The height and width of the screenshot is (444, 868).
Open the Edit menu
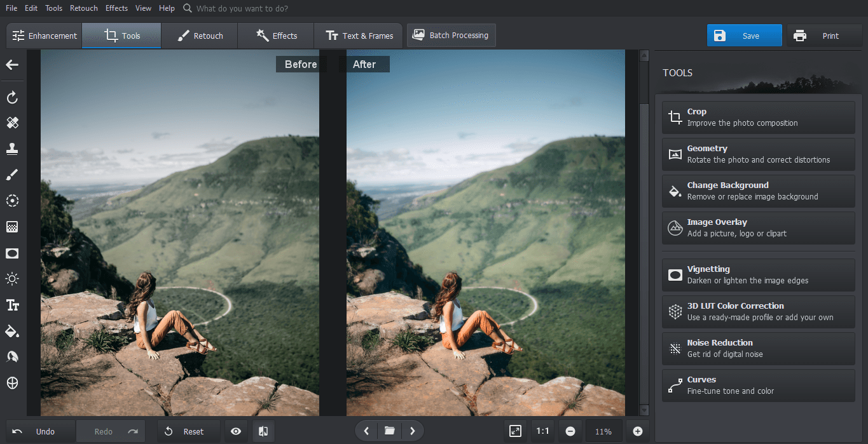click(x=31, y=8)
